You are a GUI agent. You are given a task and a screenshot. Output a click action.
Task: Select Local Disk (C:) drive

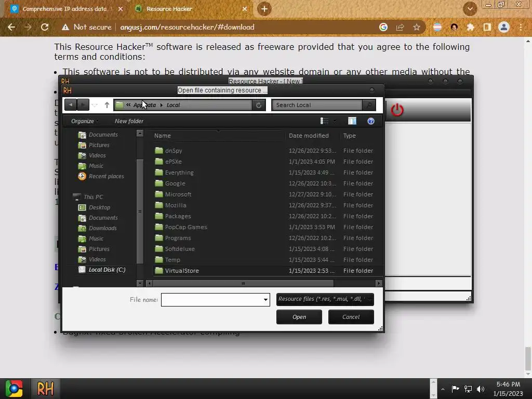pyautogui.click(x=102, y=270)
